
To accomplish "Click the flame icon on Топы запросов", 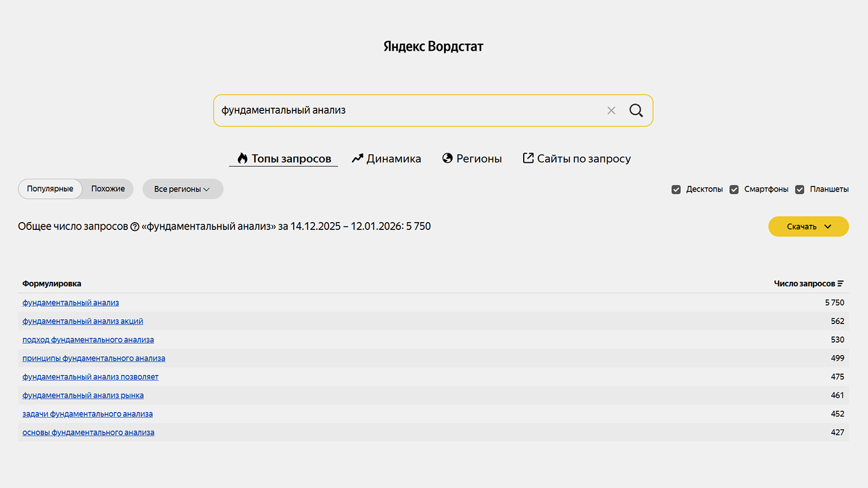I will (x=242, y=158).
